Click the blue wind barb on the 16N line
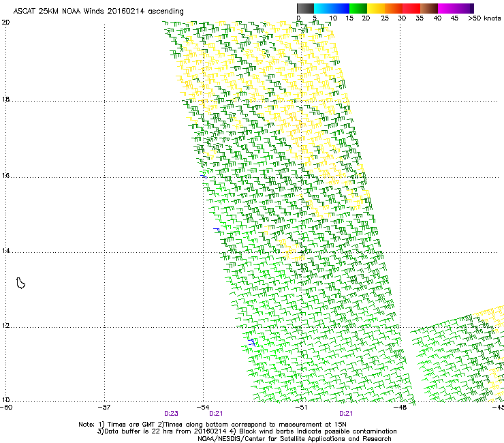Viewport: 504px width, 443px height. (203, 177)
